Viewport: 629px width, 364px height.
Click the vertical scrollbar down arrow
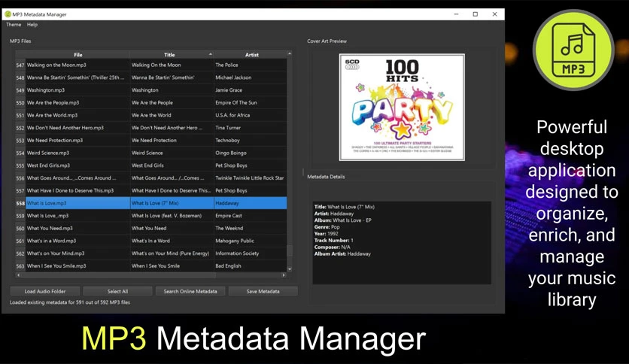[290, 269]
